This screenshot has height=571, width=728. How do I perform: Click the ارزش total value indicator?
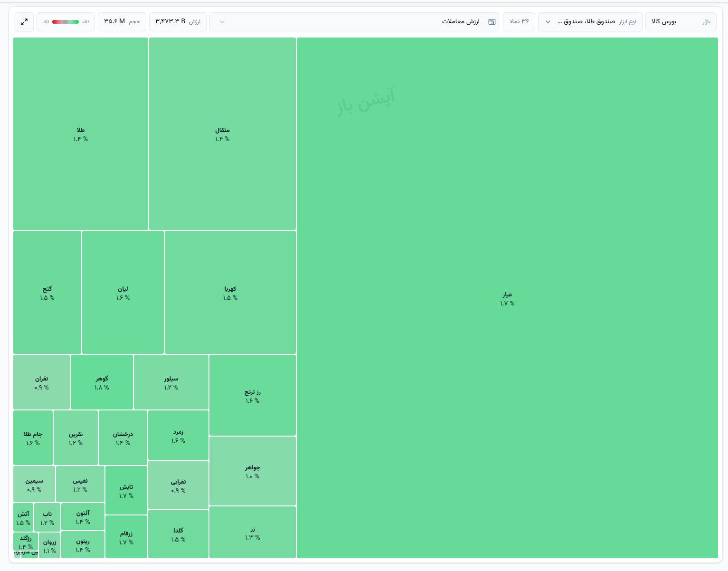click(x=178, y=22)
